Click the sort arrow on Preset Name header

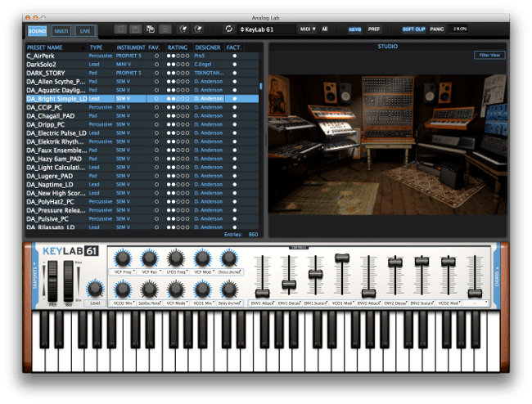click(83, 47)
